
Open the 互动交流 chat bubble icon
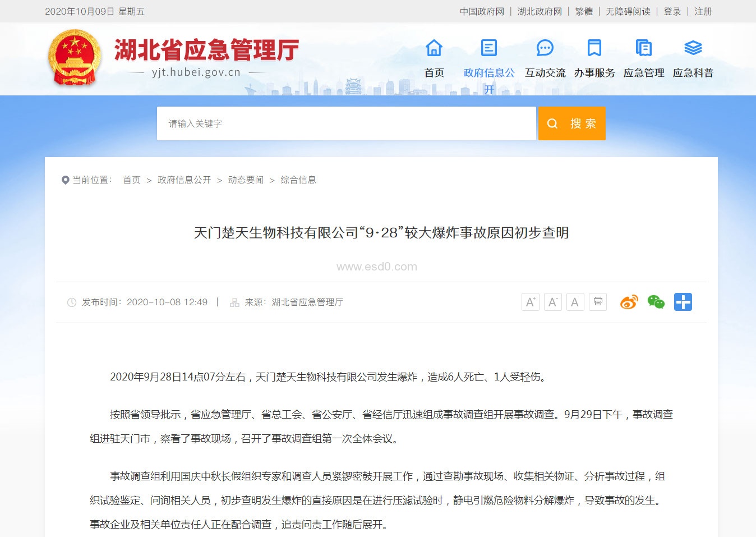tap(545, 48)
